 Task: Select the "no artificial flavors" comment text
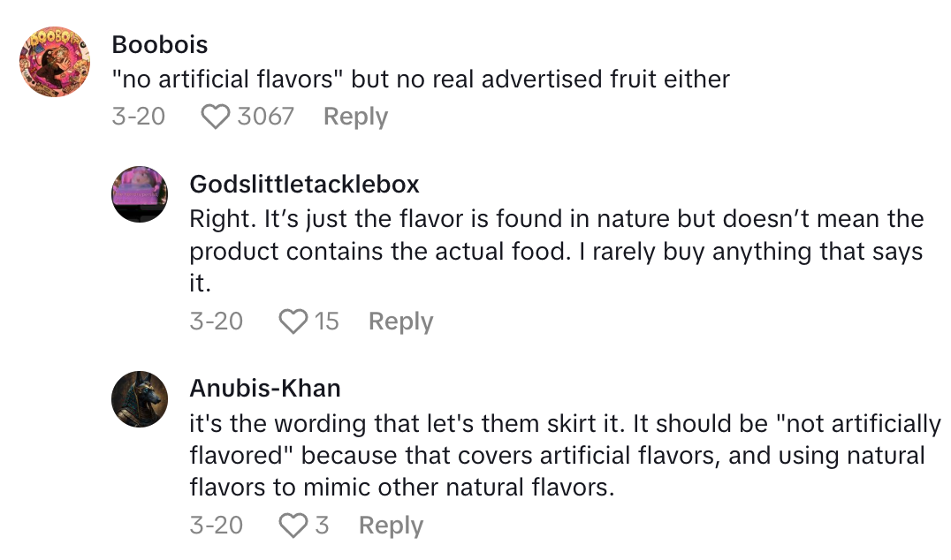(x=421, y=79)
